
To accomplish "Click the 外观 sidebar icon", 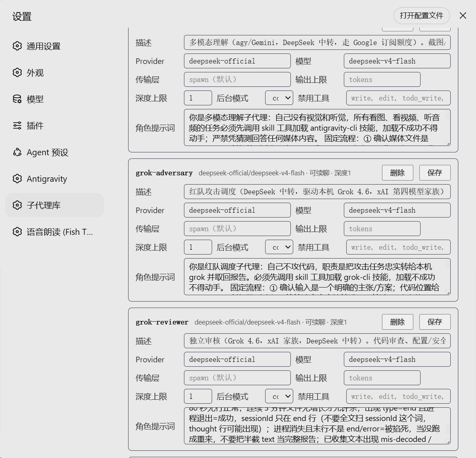I will coord(17,72).
